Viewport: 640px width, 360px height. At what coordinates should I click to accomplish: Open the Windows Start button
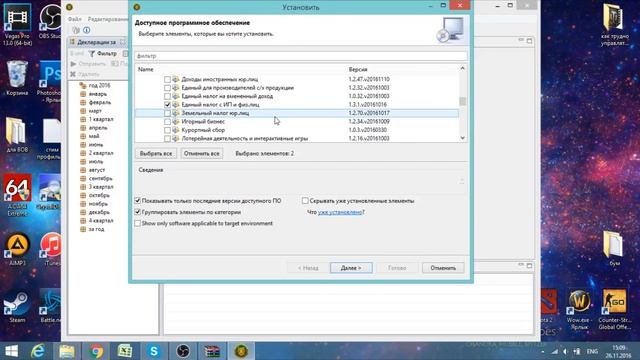pos(11,351)
